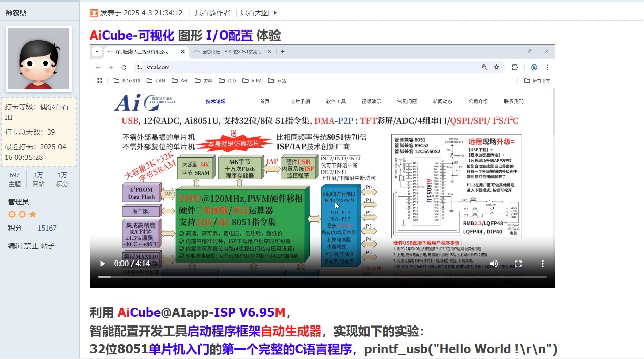Click the 启动程序框架 text in the post

(x=224, y=331)
